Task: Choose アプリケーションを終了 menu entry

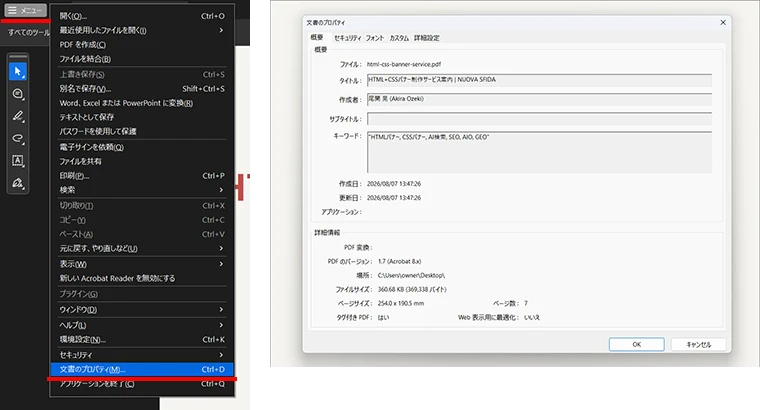Action: (142, 384)
